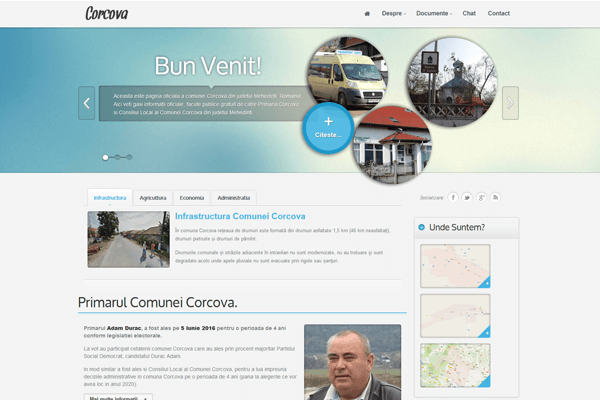Viewport: 600px width, 400px height.
Task: Select the second slider pagination dot
Action: [117, 157]
